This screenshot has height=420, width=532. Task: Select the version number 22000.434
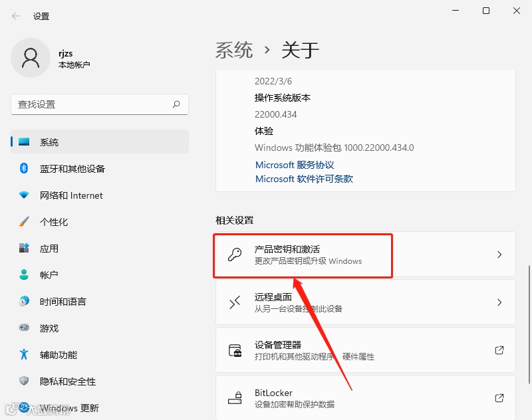(276, 114)
